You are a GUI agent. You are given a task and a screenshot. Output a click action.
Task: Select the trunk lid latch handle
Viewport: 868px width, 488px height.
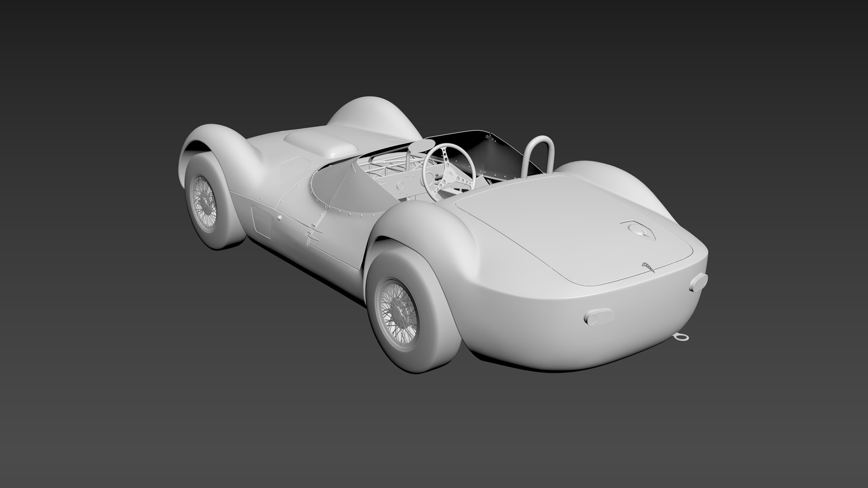coord(647,267)
